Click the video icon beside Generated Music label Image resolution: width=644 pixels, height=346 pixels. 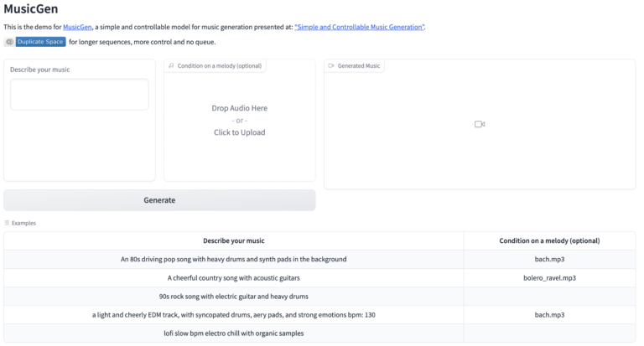coord(331,65)
